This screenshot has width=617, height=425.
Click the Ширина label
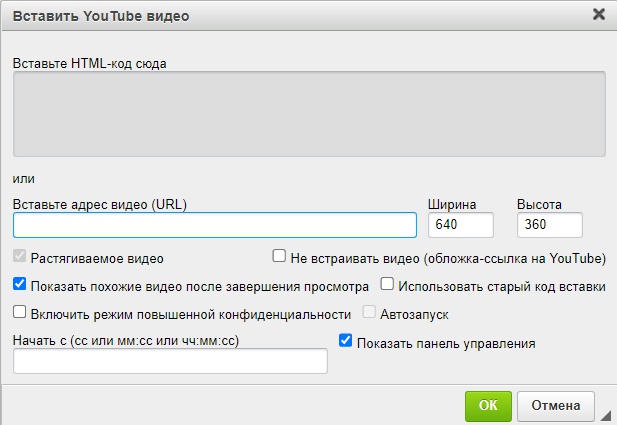(x=452, y=205)
